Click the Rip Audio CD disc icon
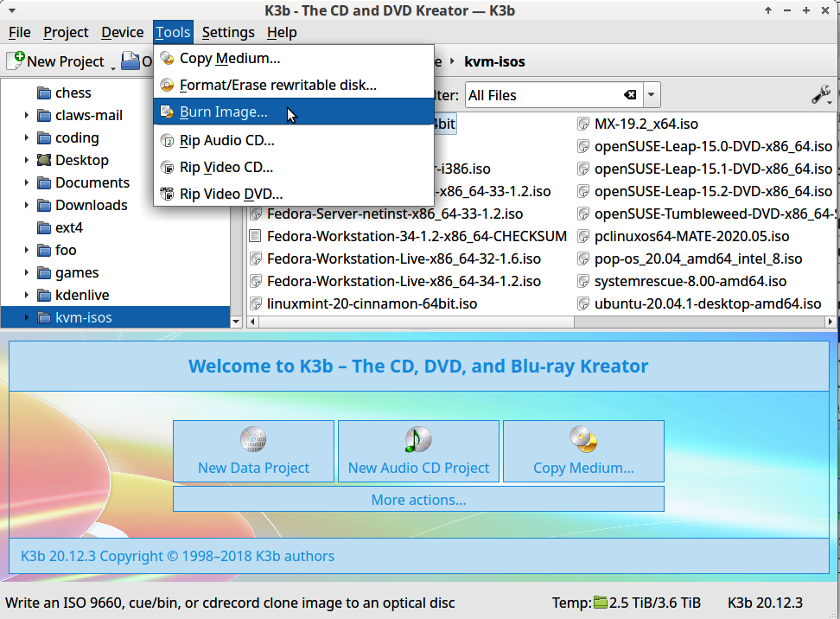This screenshot has width=840, height=619. point(166,141)
